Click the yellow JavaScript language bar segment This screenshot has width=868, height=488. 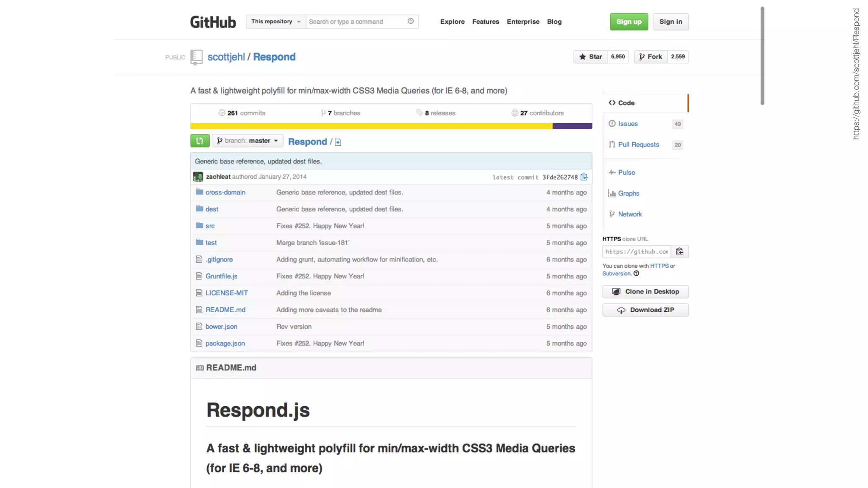[371, 126]
